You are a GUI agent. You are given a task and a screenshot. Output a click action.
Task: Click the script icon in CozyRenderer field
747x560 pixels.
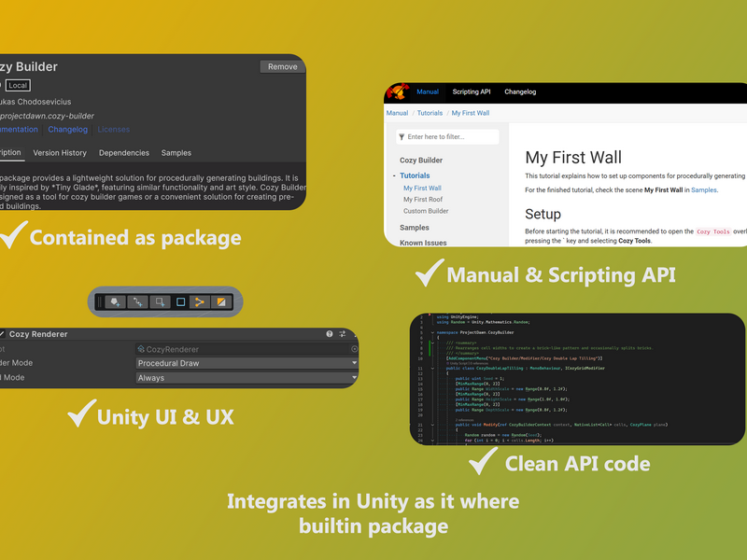coord(141,349)
